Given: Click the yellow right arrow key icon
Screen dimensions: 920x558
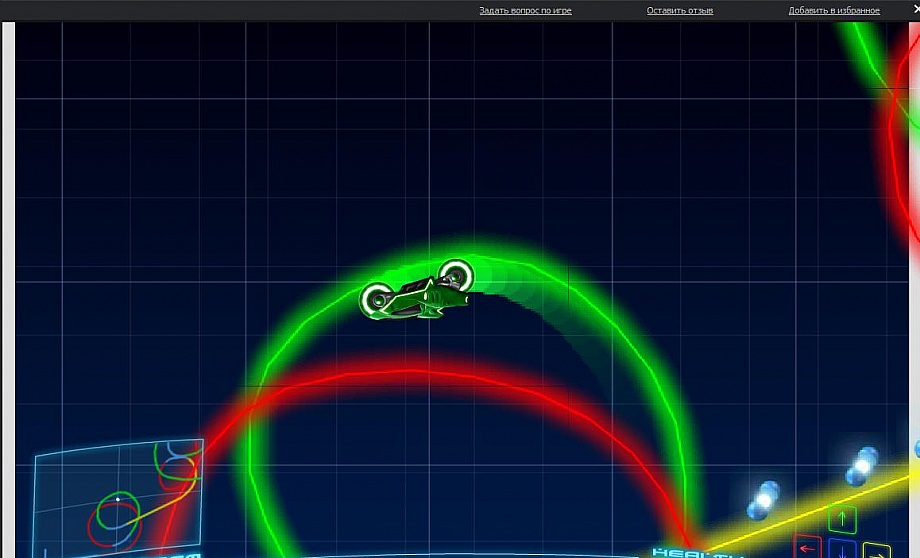Looking at the screenshot, I should tap(877, 551).
